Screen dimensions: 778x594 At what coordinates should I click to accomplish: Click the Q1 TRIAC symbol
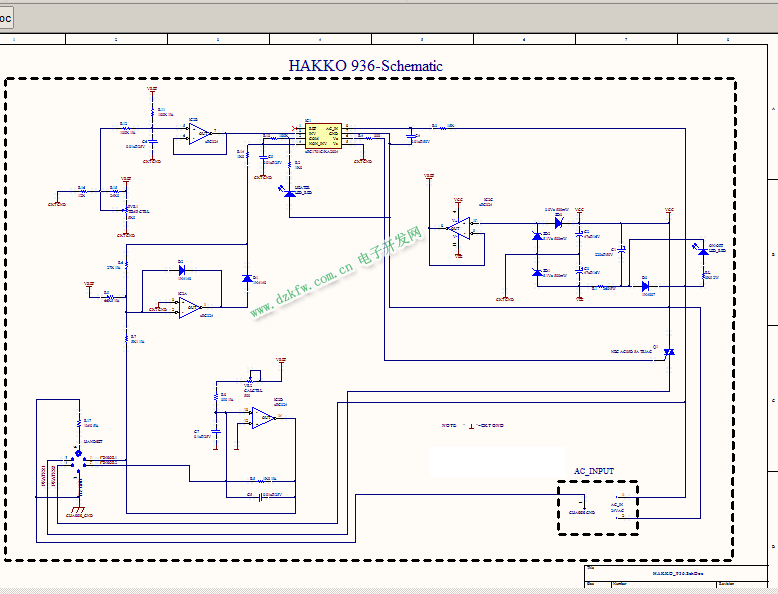point(670,352)
